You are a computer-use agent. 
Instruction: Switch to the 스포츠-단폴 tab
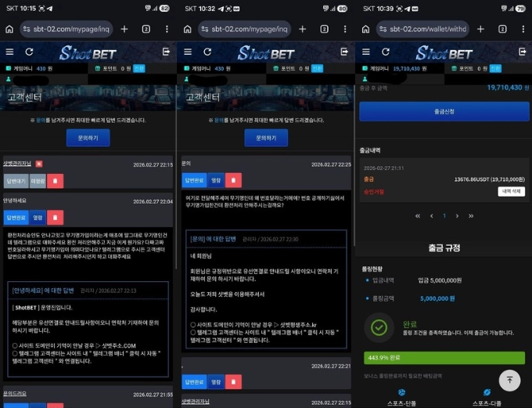(401, 396)
